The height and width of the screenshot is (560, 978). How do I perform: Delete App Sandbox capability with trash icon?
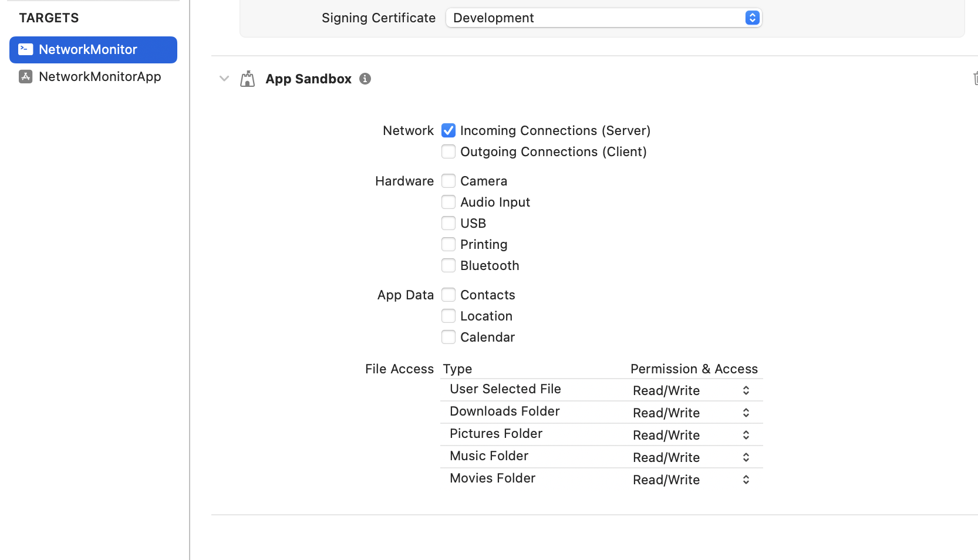click(x=975, y=78)
